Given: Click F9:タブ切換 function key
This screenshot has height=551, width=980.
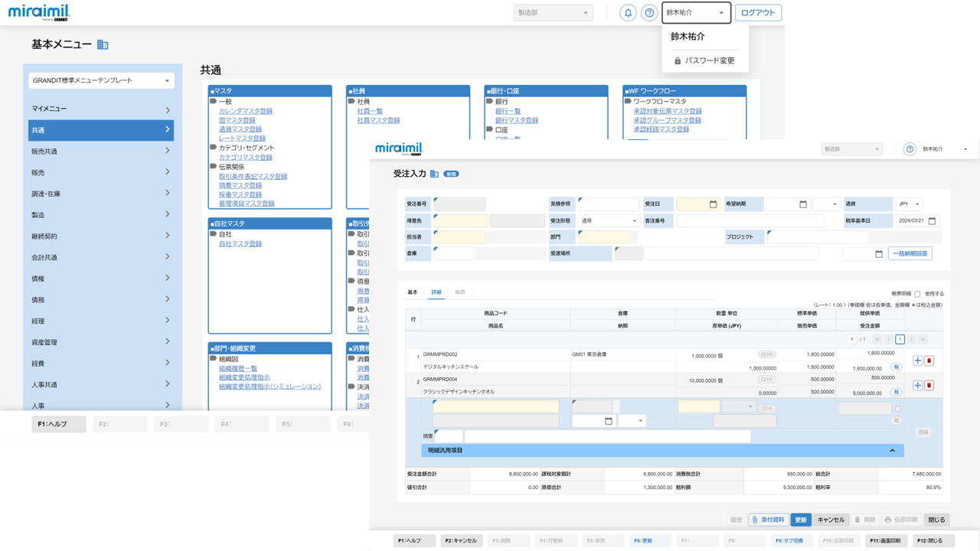Looking at the screenshot, I should 792,540.
